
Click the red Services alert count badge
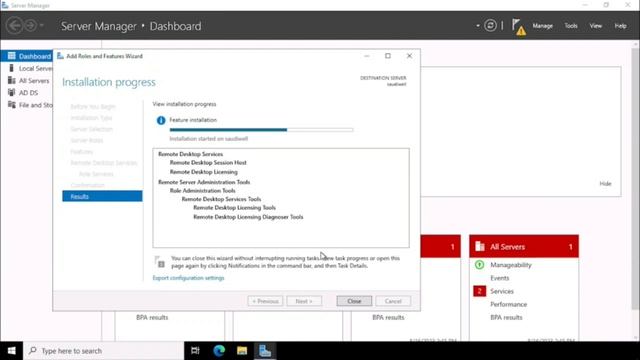click(x=480, y=291)
